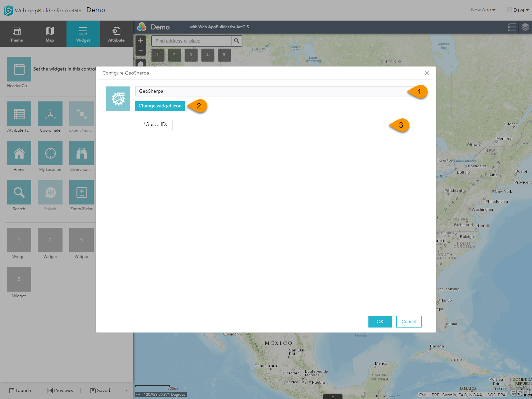
Task: Open the New App dropdown
Action: pyautogui.click(x=483, y=10)
